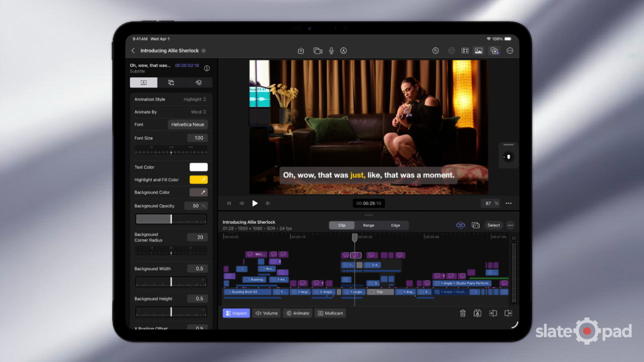Open the Multicam button
The width and height of the screenshot is (644, 362).
click(x=330, y=313)
